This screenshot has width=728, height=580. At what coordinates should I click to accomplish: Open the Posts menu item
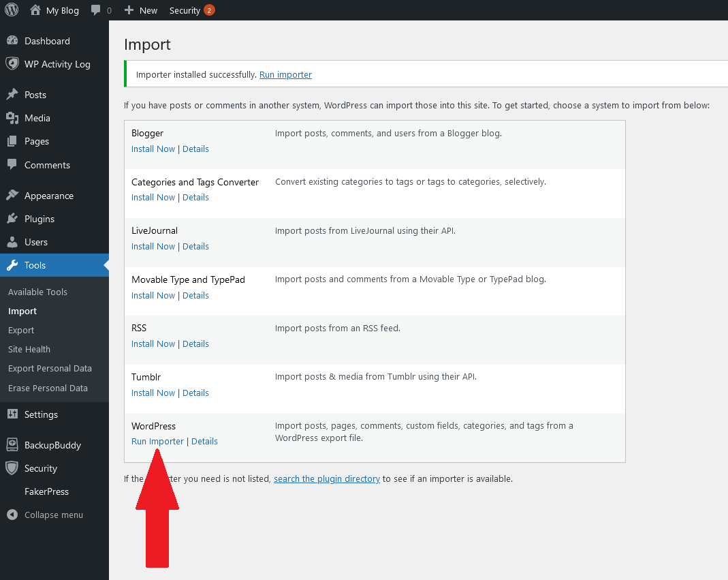(x=35, y=95)
